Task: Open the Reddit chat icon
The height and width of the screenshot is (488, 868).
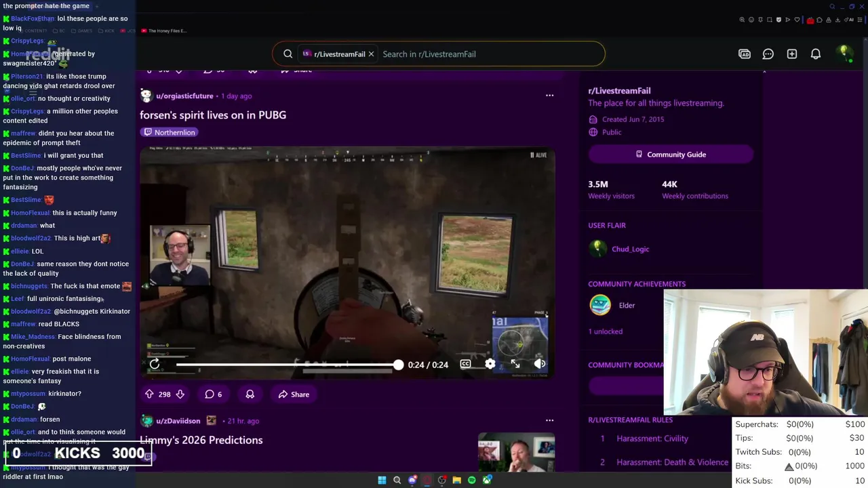Action: click(x=768, y=54)
